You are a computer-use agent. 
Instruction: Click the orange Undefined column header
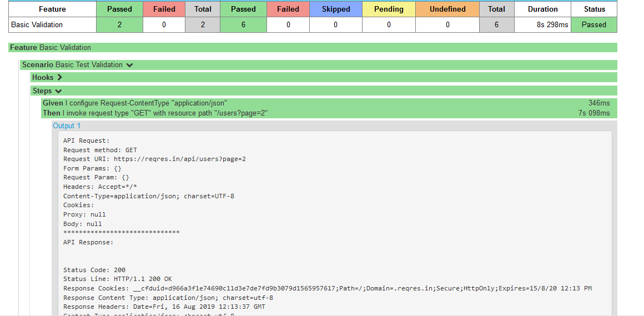(x=447, y=9)
